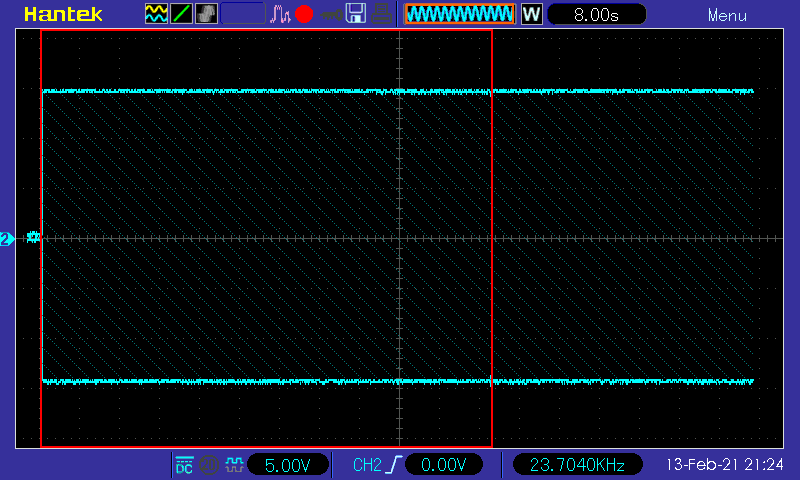Select the green diagonal line icon
Image resolution: width=800 pixels, height=480 pixels.
(x=181, y=14)
